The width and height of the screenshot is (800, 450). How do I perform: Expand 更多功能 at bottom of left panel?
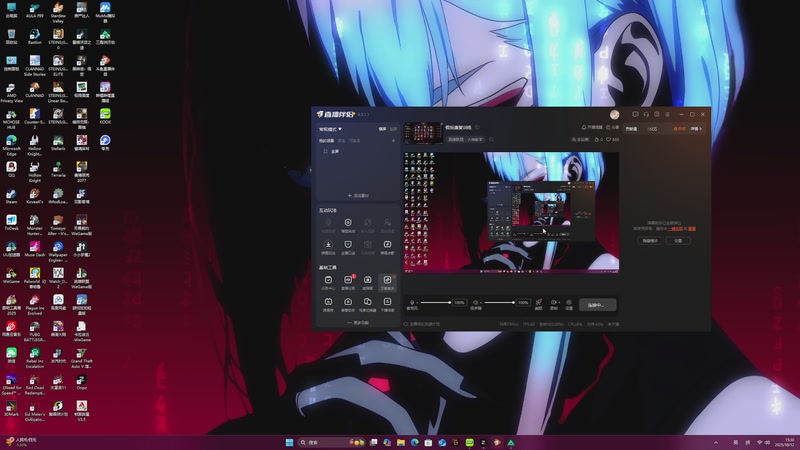coord(358,323)
